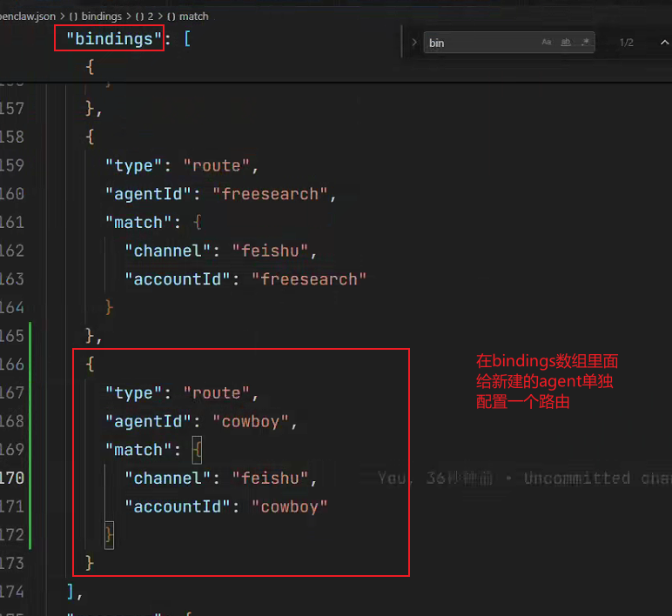Open the openclaw.json file breadcrumb

[x=28, y=17]
